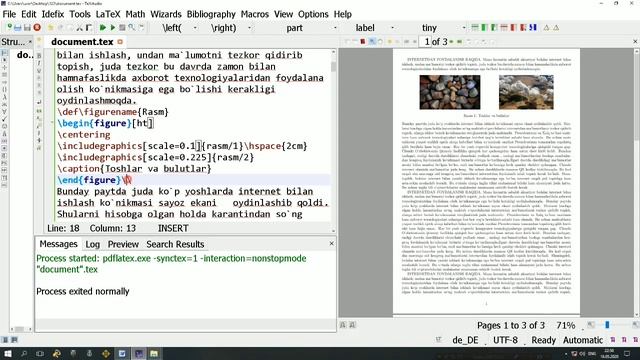The width and height of the screenshot is (640, 360).
Task: Open the \right) delimiter dropdown
Action: tap(249, 28)
